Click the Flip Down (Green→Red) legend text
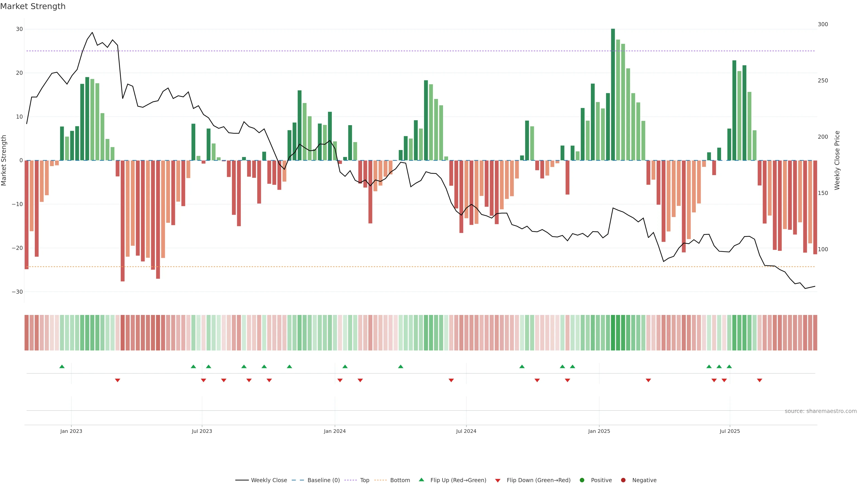The width and height of the screenshot is (868, 488). click(x=538, y=480)
